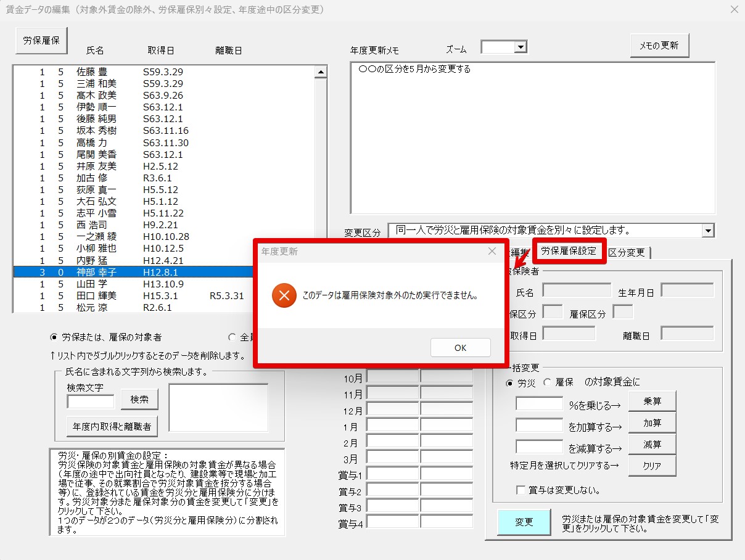Focus the 検索文字 input field

click(91, 401)
